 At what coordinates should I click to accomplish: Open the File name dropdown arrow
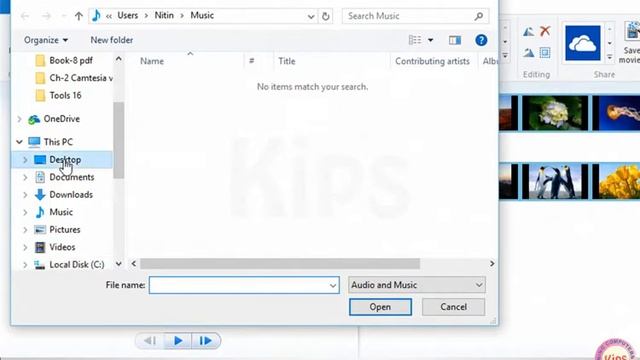(x=333, y=285)
